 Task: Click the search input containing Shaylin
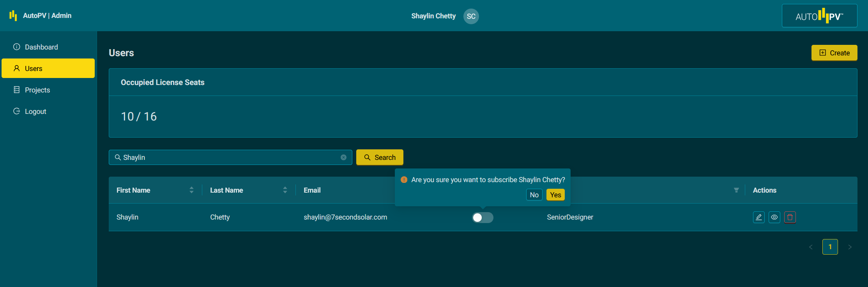tap(230, 158)
